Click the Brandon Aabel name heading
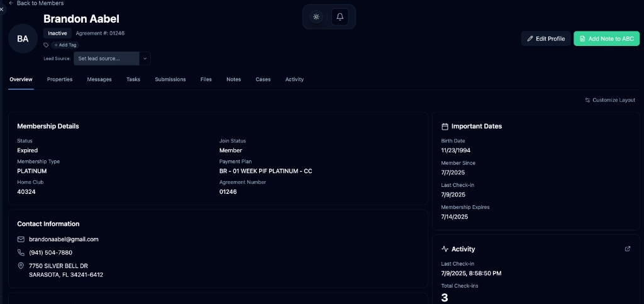The image size is (644, 304). (81, 18)
